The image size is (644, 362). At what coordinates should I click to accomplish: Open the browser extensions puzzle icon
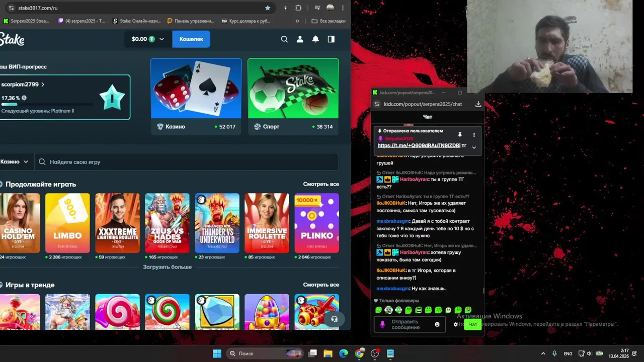[x=298, y=8]
